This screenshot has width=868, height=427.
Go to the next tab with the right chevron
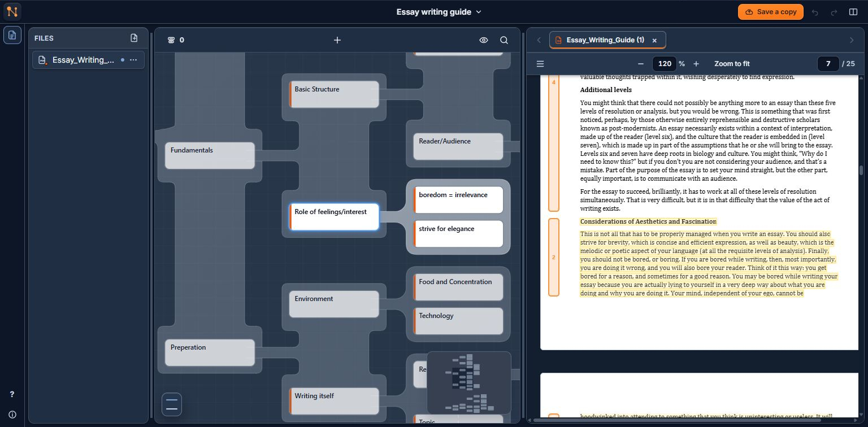tap(852, 40)
